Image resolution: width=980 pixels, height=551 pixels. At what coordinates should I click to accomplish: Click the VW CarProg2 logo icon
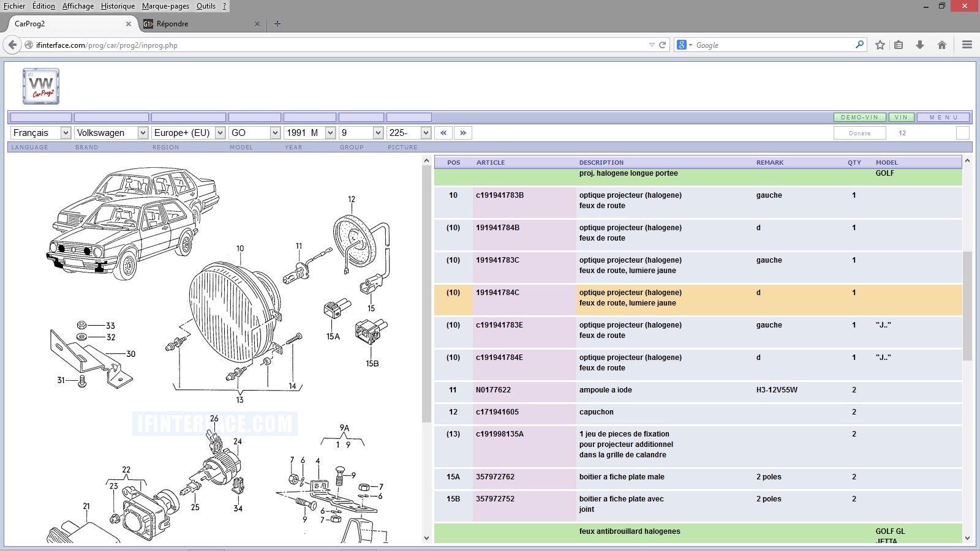coord(41,86)
